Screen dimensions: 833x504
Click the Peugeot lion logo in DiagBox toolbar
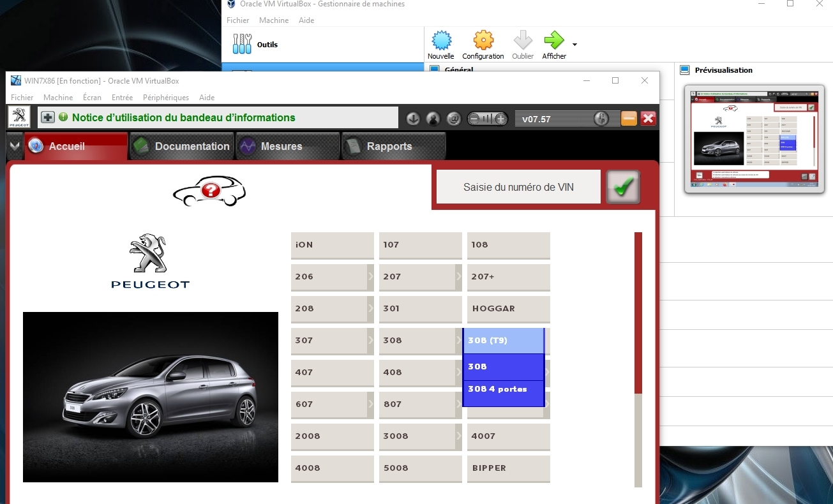[19, 117]
